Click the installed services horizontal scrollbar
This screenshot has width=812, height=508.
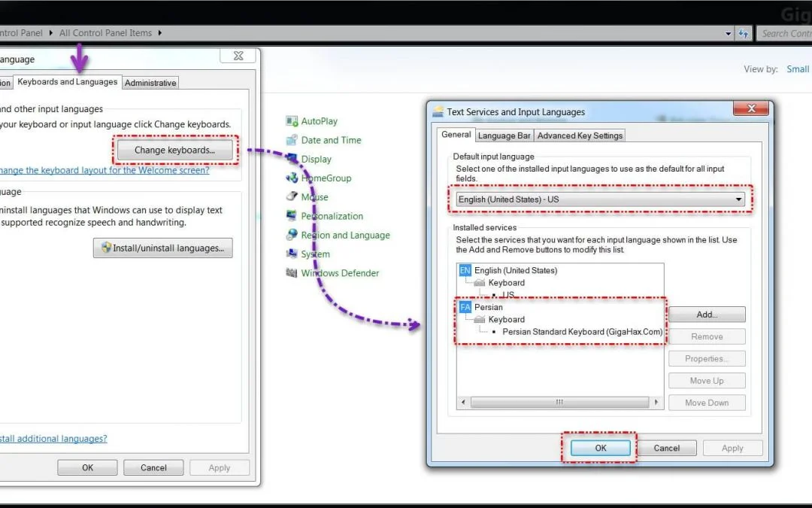tap(559, 403)
